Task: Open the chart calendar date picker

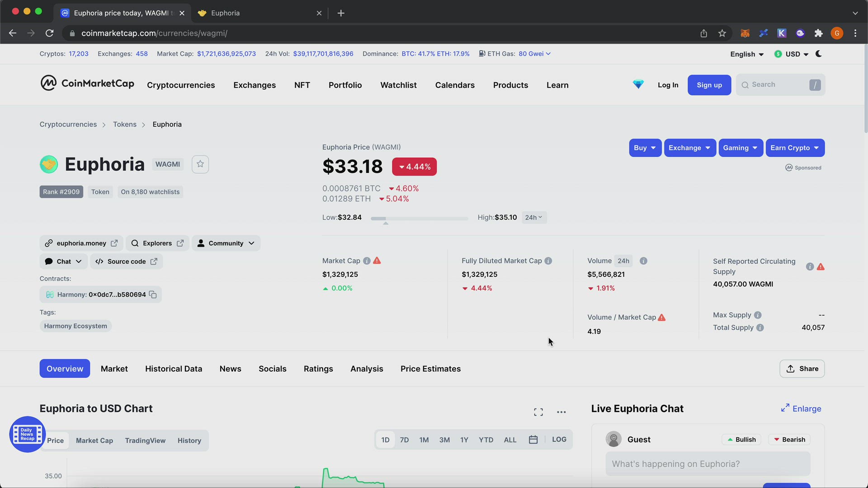Action: 533,440
